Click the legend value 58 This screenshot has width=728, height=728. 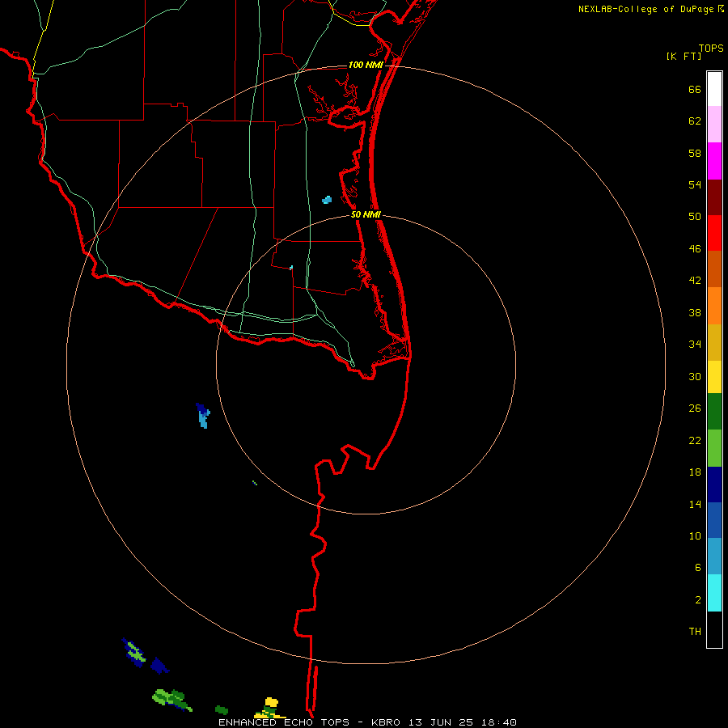click(695, 153)
